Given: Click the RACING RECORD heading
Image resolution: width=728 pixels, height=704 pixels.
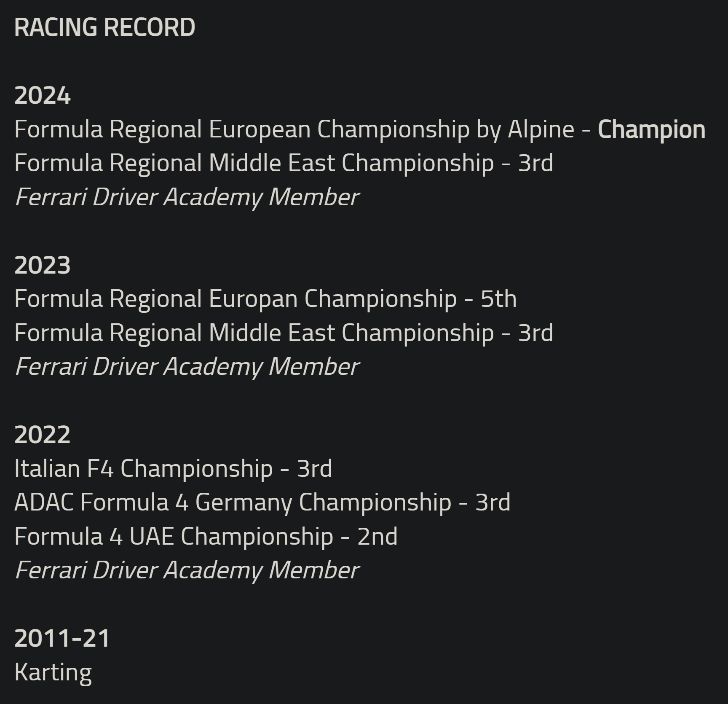Looking at the screenshot, I should [104, 27].
